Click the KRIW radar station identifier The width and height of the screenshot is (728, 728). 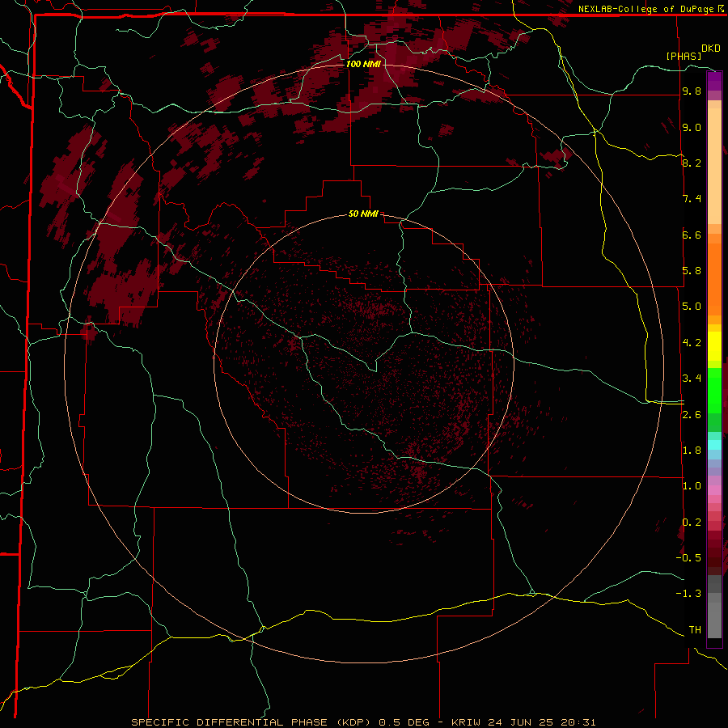click(467, 722)
